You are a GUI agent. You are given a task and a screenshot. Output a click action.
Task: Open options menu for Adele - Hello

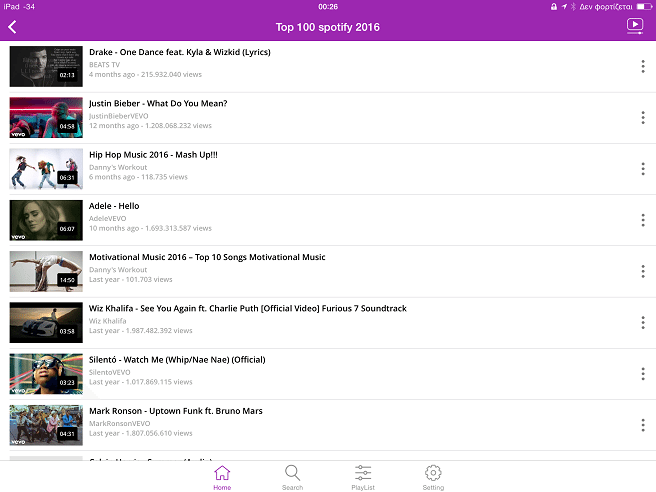[643, 220]
